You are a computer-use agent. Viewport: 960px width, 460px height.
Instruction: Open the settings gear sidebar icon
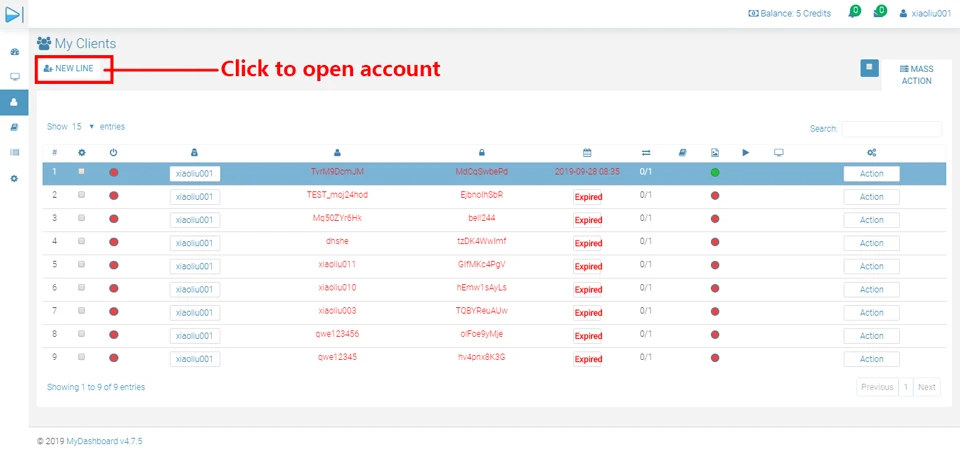tap(15, 178)
